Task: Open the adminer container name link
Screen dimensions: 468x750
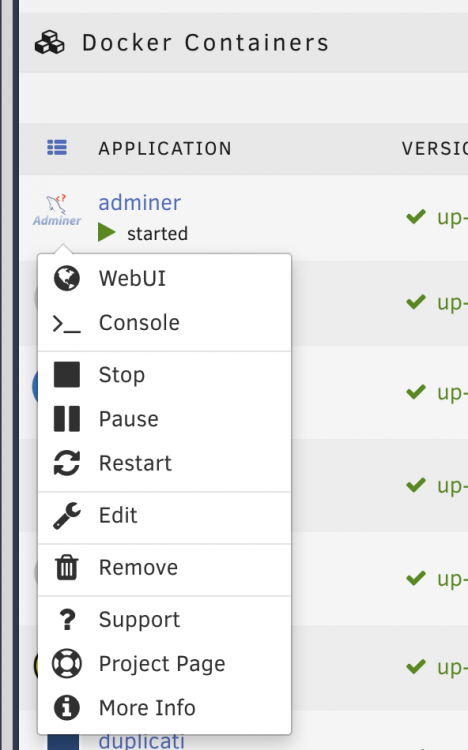Action: (139, 202)
